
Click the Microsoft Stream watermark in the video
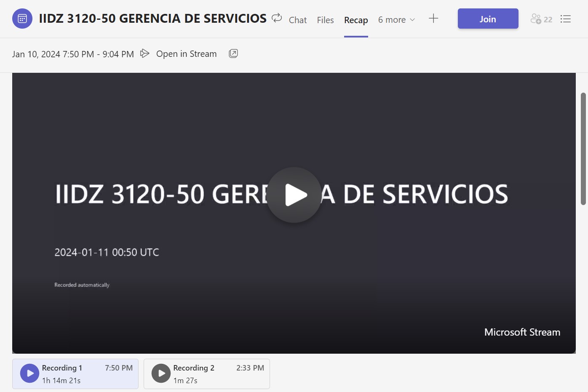pos(522,332)
